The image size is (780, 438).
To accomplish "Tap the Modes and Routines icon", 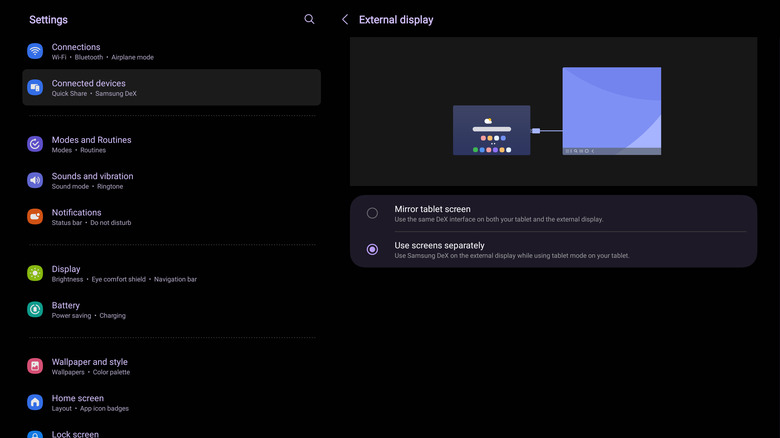I will pos(35,144).
